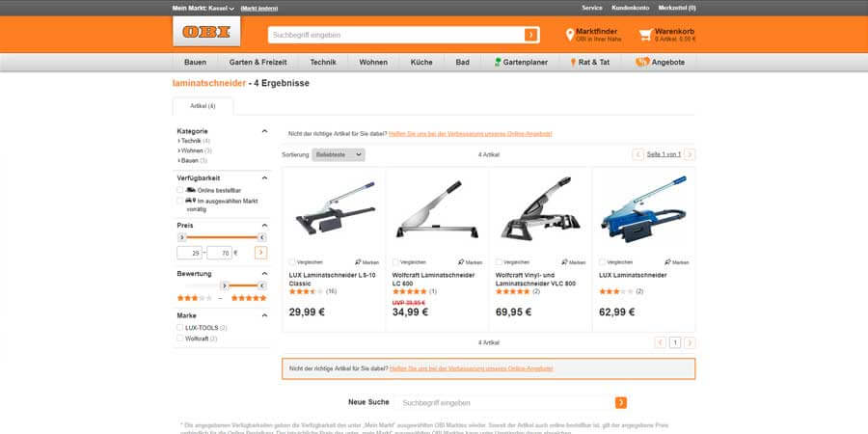The height and width of the screenshot is (434, 868).
Task: Apply the price range with orange arrow button
Action: [x=260, y=253]
